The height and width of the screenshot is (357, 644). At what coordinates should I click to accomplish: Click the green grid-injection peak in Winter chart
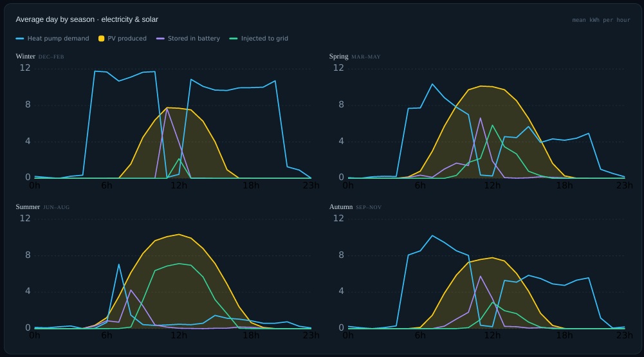click(x=179, y=159)
